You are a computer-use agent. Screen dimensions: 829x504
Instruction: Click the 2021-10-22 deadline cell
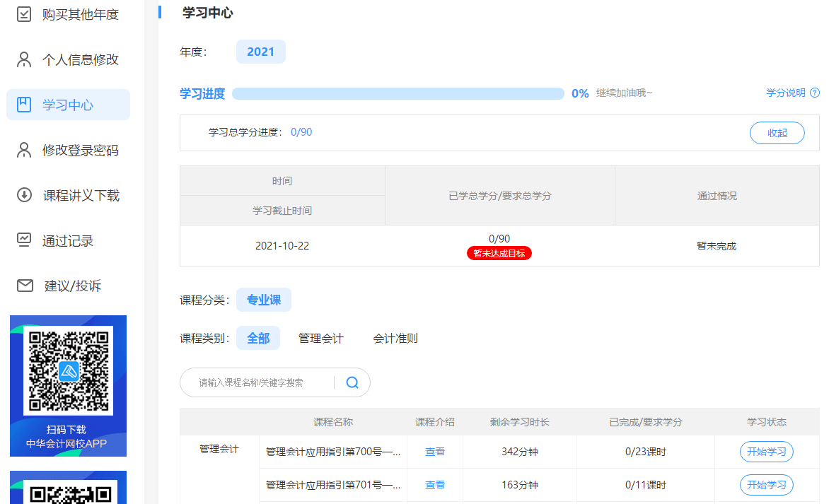[282, 246]
